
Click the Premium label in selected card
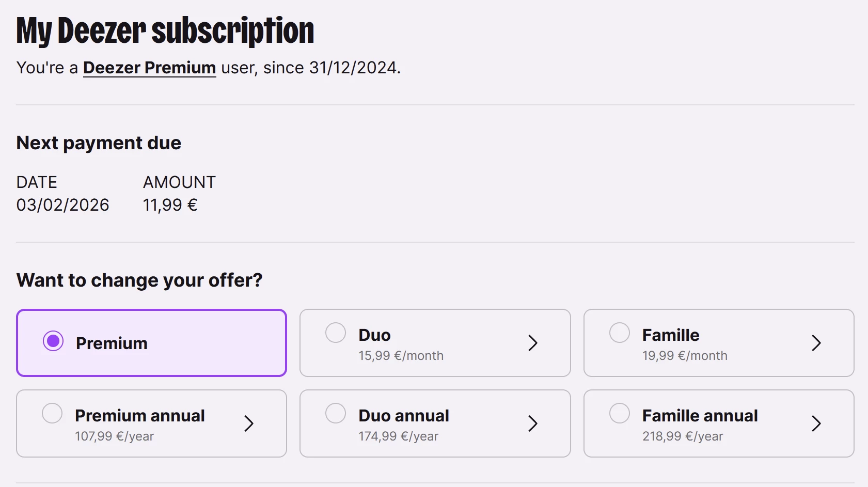[x=112, y=343]
